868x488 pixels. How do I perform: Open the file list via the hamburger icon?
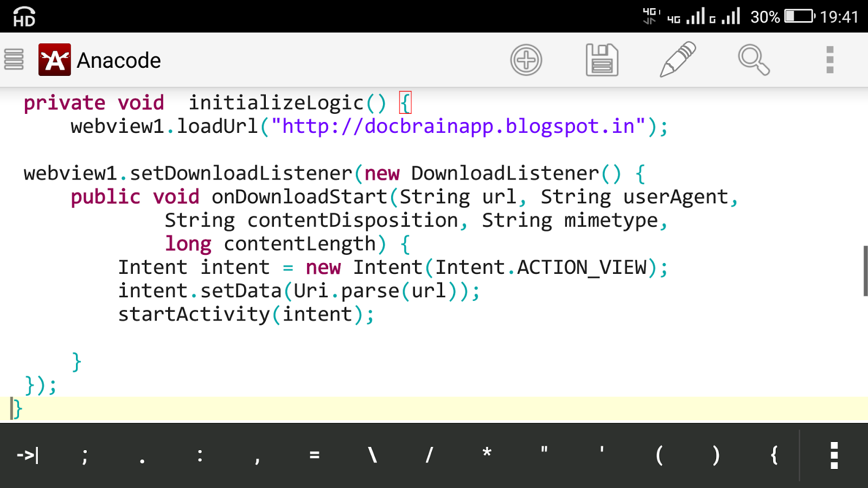point(14,60)
